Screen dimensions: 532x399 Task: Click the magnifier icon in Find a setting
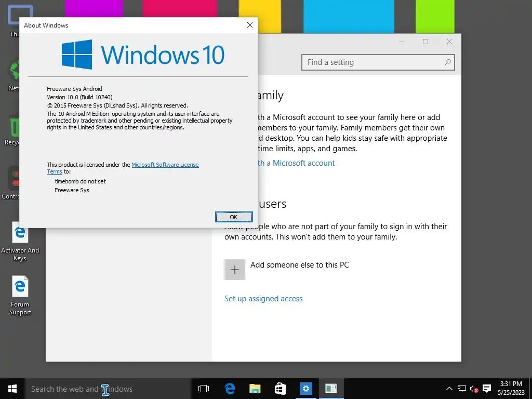447,62
